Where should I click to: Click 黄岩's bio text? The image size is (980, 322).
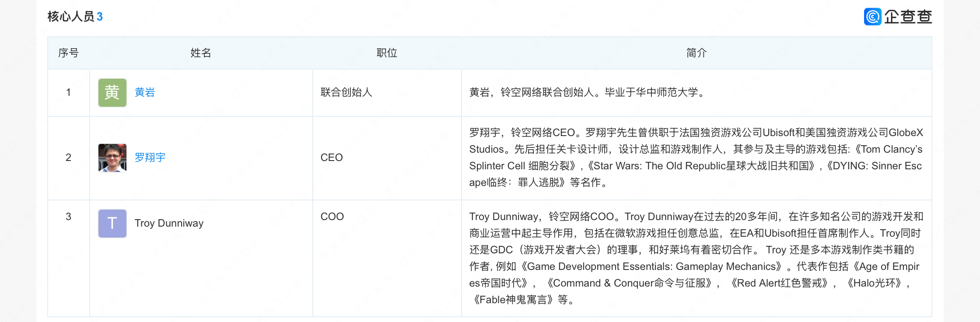(x=587, y=92)
